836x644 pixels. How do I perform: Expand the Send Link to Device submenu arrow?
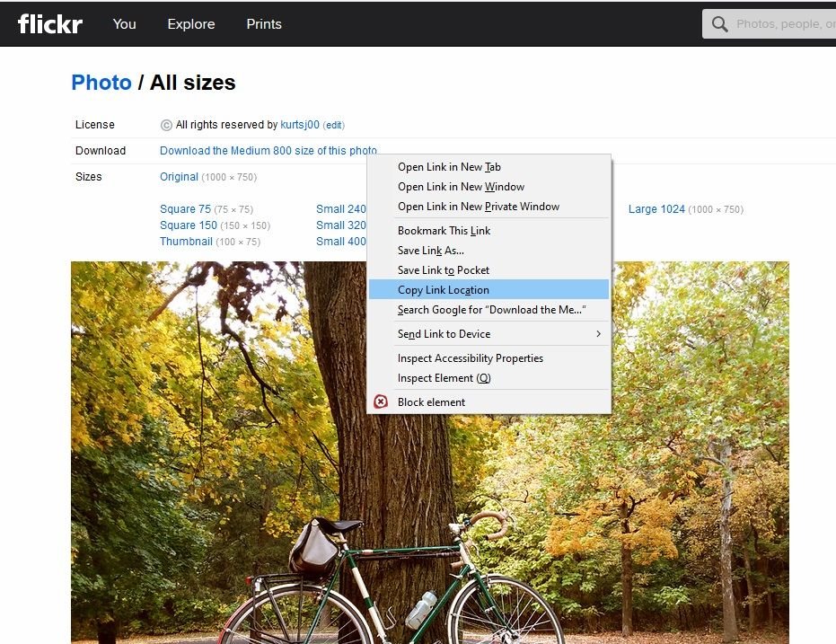pyautogui.click(x=598, y=334)
